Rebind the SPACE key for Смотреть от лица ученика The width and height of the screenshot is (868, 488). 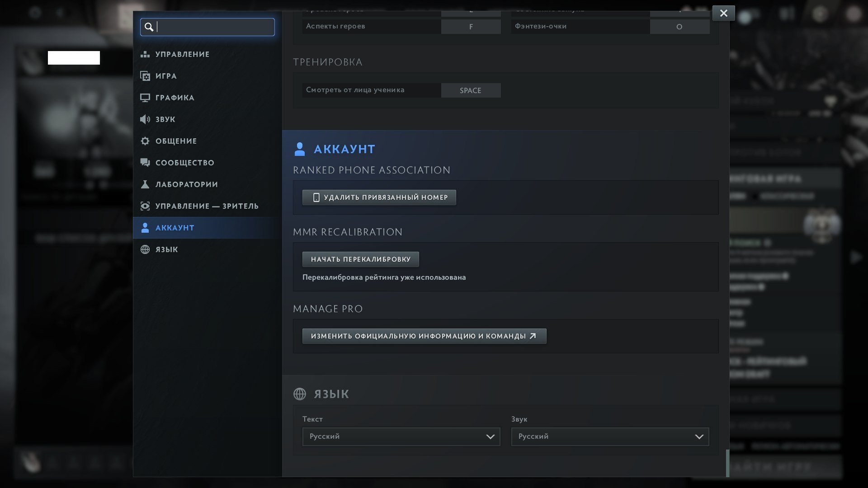pos(470,90)
